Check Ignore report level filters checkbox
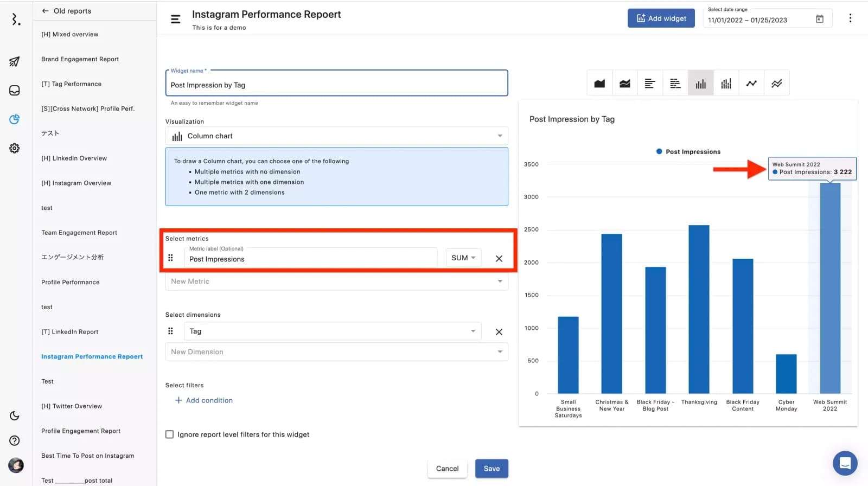This screenshot has width=868, height=486. point(170,434)
